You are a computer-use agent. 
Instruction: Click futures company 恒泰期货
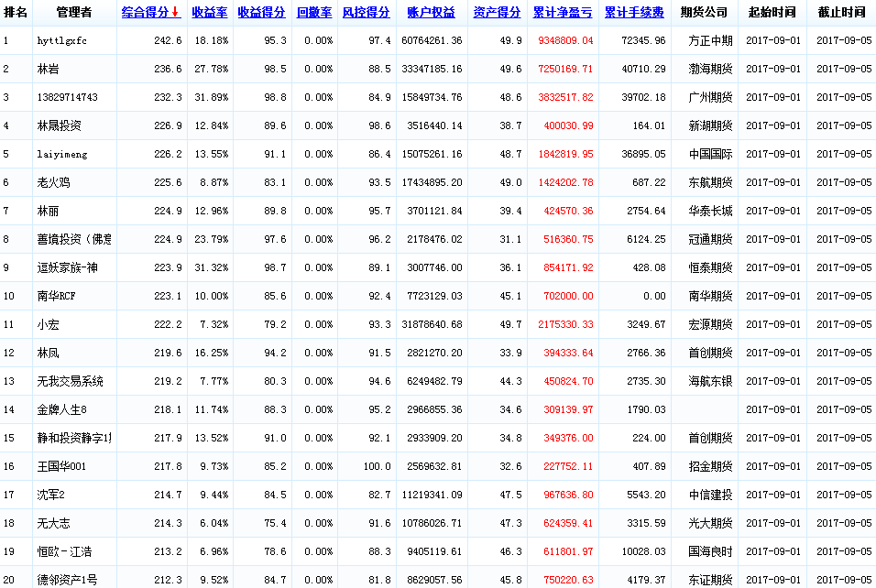[710, 267]
